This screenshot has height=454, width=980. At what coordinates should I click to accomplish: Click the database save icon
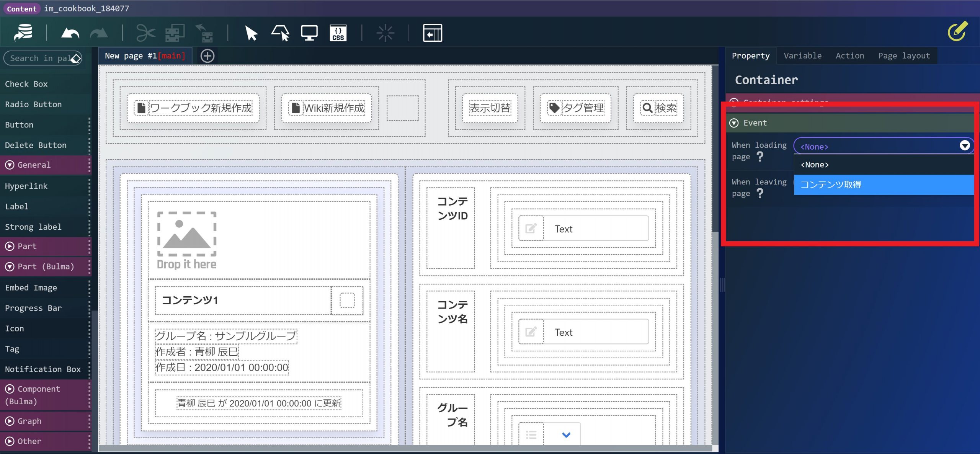pos(23,33)
